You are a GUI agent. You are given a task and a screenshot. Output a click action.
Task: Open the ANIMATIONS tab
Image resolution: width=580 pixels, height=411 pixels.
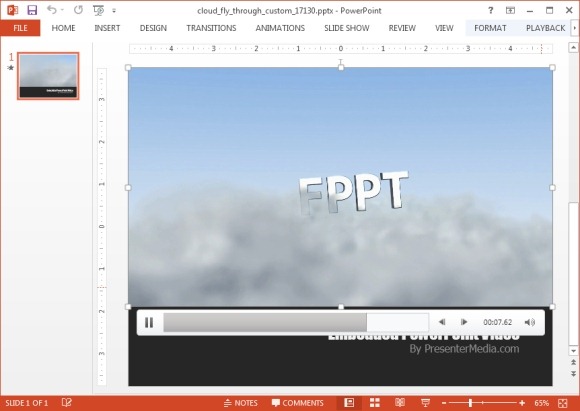(x=280, y=28)
